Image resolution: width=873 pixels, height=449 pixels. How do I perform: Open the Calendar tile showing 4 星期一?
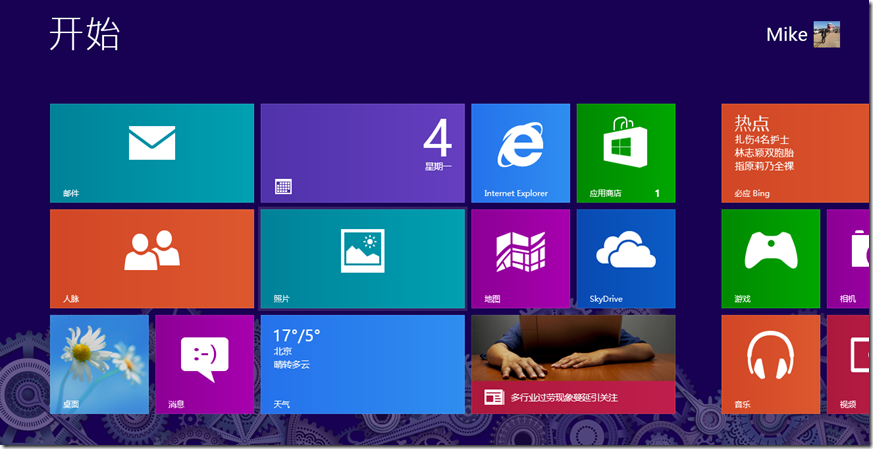362,153
